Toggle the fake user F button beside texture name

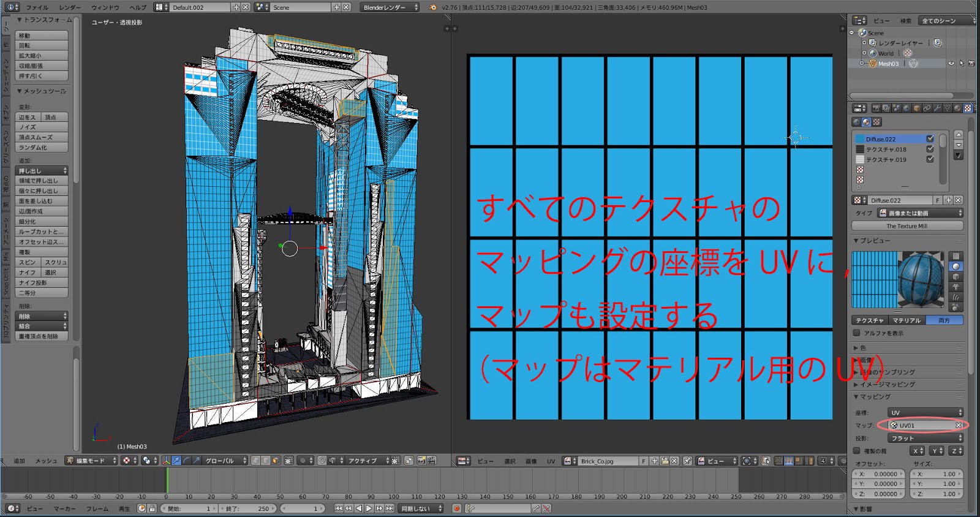[x=938, y=200]
